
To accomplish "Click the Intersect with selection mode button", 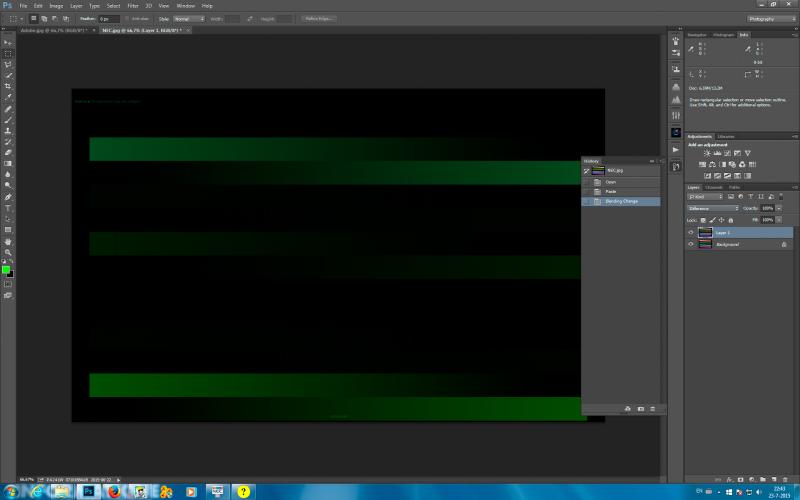I will 66,19.
